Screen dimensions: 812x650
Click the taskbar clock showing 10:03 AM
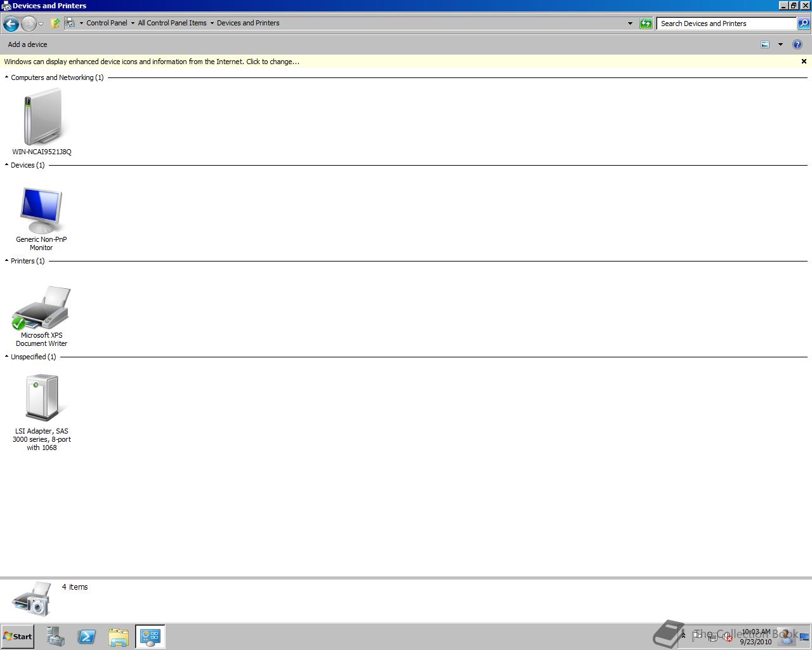tap(756, 637)
